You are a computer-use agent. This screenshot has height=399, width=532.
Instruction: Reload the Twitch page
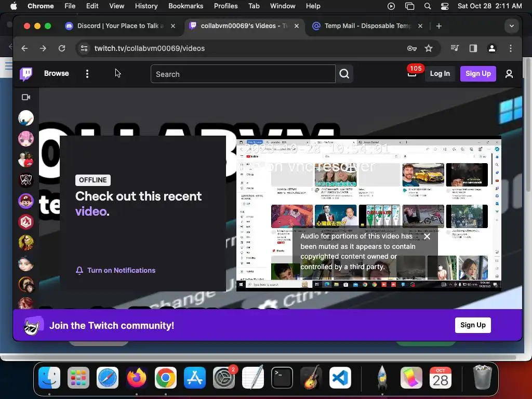coord(62,48)
